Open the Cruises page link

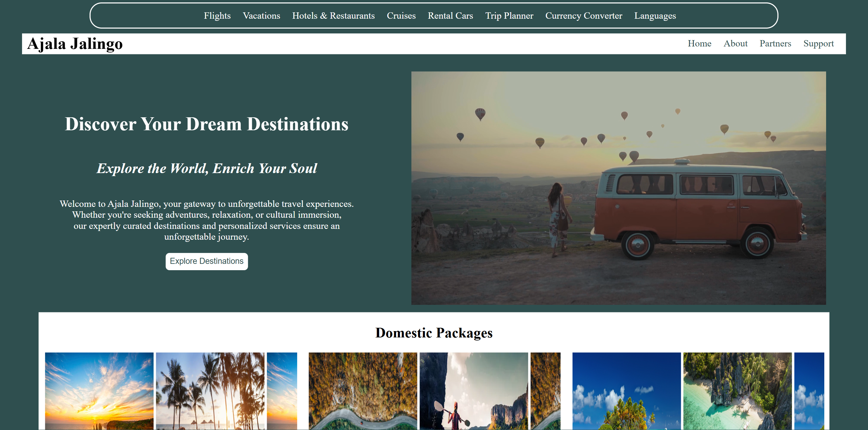tap(401, 16)
